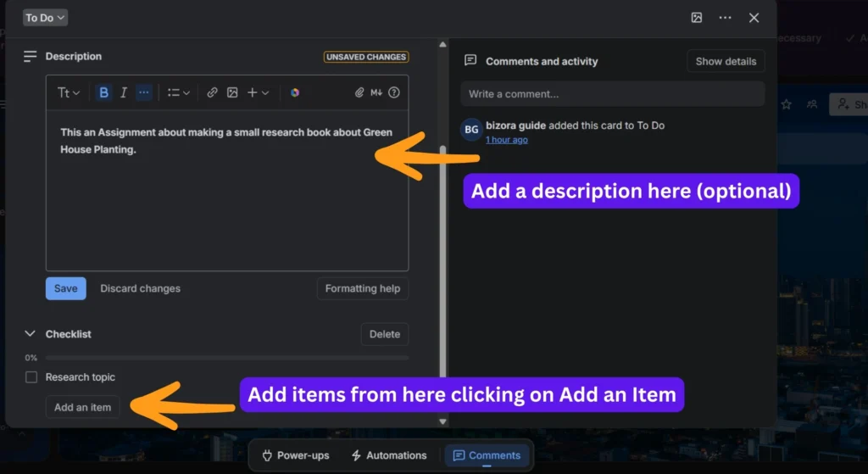Screen dimensions: 868x474
Task: Open Formatting help
Action: click(363, 288)
